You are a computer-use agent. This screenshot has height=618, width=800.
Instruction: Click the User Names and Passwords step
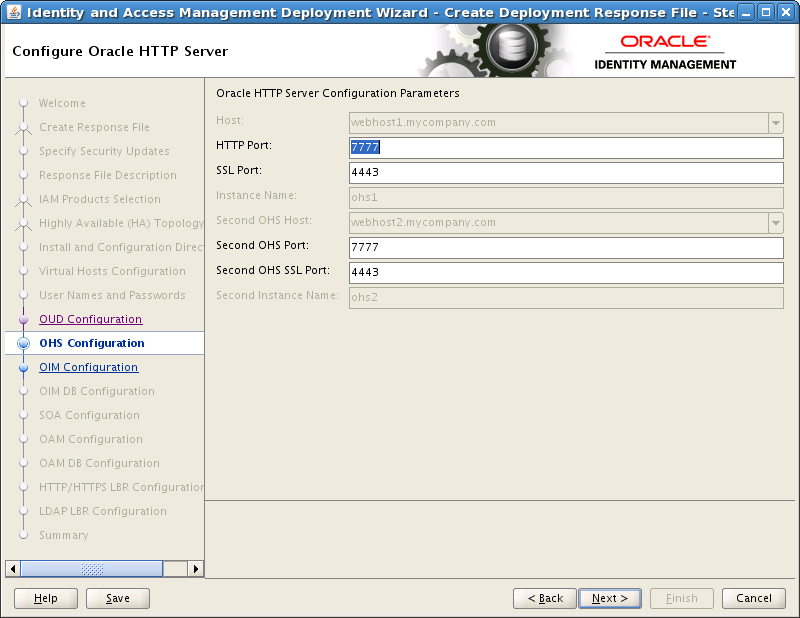click(x=112, y=295)
